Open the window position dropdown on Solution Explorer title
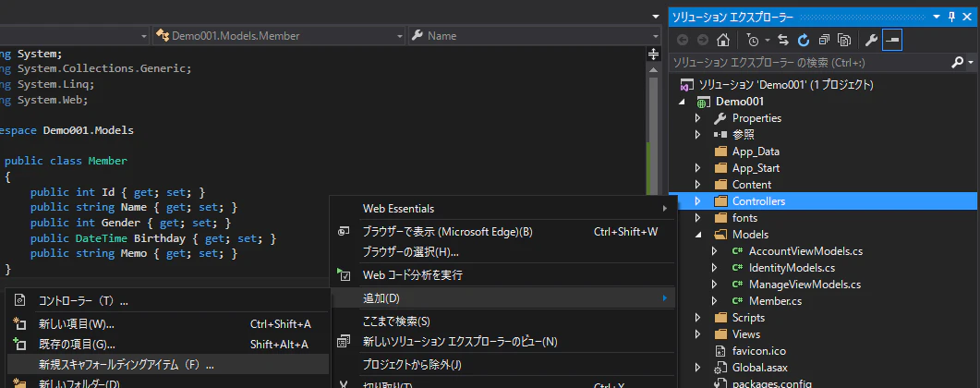This screenshot has width=980, height=388. 937,17
